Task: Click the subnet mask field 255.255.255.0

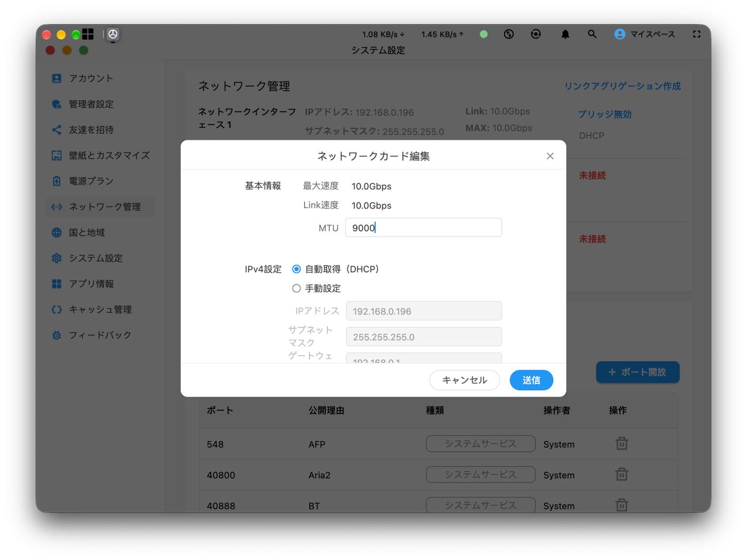Action: click(x=424, y=337)
